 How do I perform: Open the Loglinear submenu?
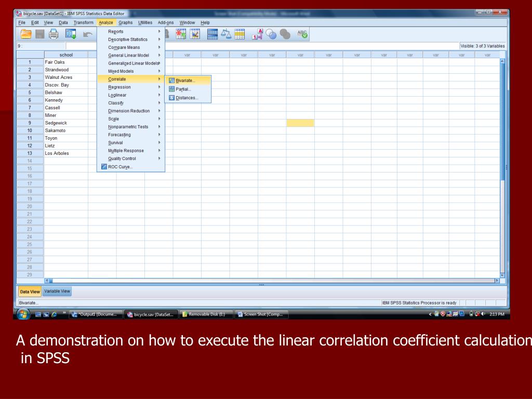tap(130, 95)
